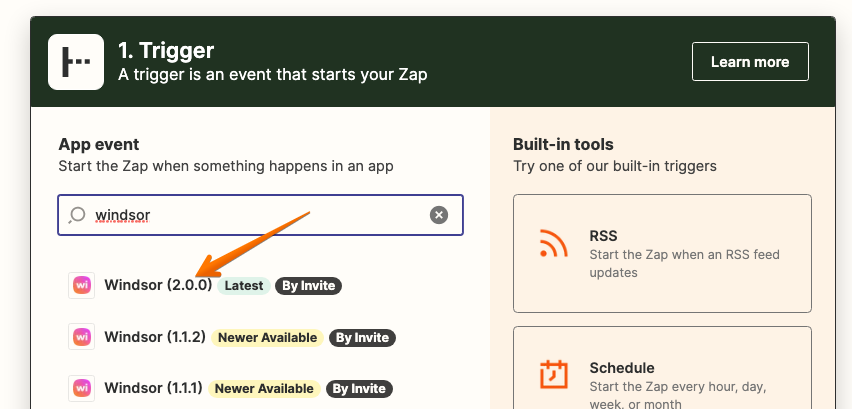The width and height of the screenshot is (852, 409).
Task: Click the Newer Available badge for 1.1.2
Action: (267, 337)
